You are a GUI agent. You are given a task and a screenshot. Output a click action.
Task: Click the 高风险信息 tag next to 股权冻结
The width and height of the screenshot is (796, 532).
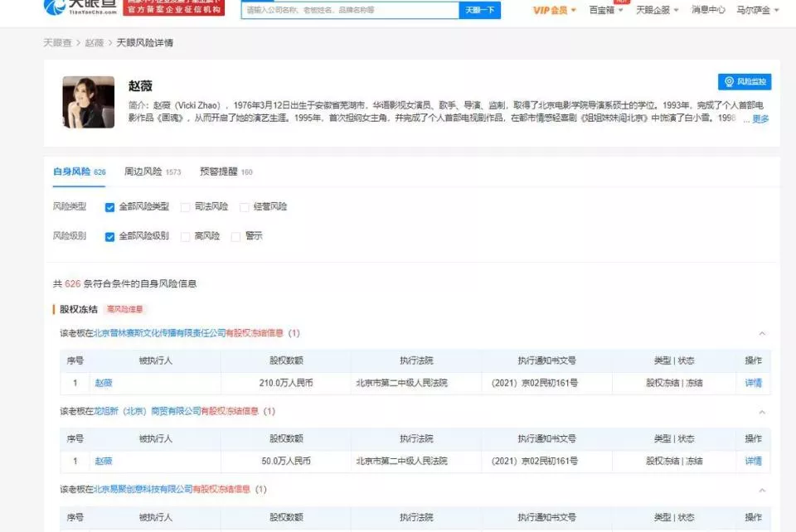tap(124, 309)
